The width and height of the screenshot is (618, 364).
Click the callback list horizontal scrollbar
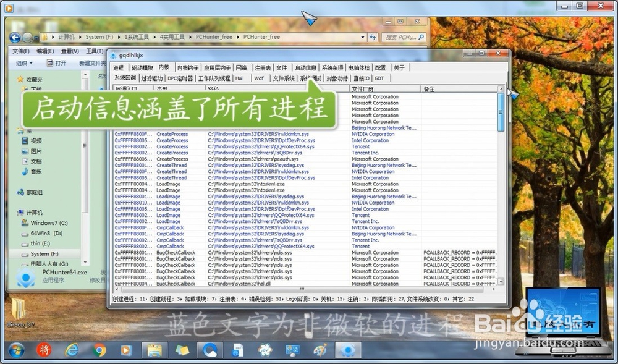[x=303, y=289]
